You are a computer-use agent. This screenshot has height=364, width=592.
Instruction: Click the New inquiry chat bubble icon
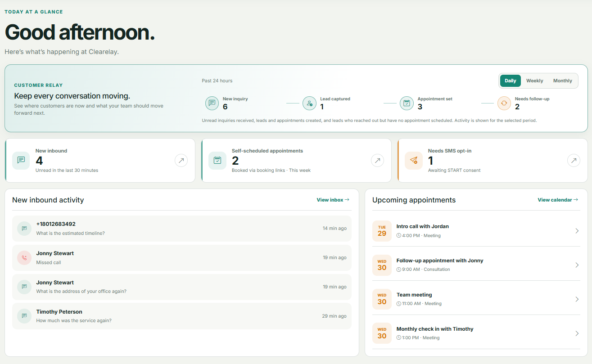[212, 103]
